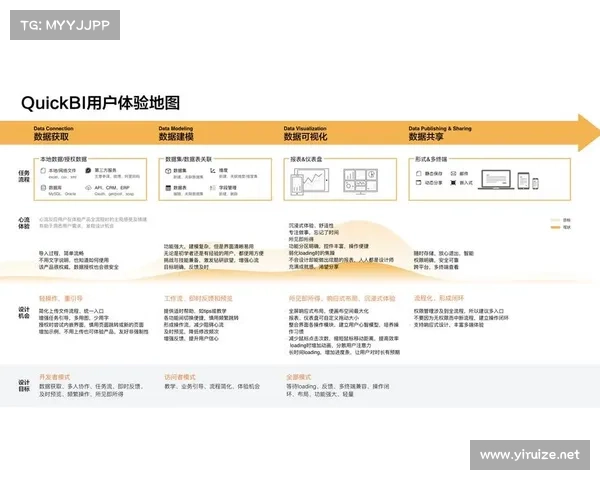
Task: Click the 数据集/数据表关联 box heading
Action: [x=188, y=159]
